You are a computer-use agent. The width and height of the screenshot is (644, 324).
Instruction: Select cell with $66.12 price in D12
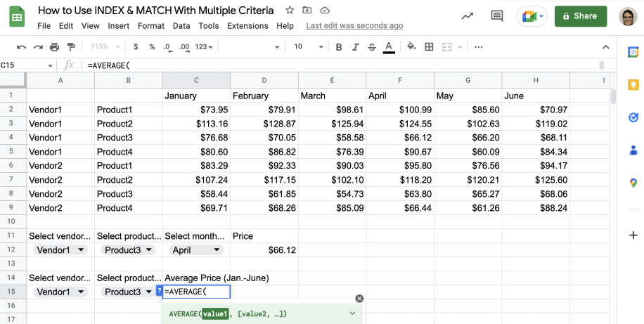click(x=264, y=250)
